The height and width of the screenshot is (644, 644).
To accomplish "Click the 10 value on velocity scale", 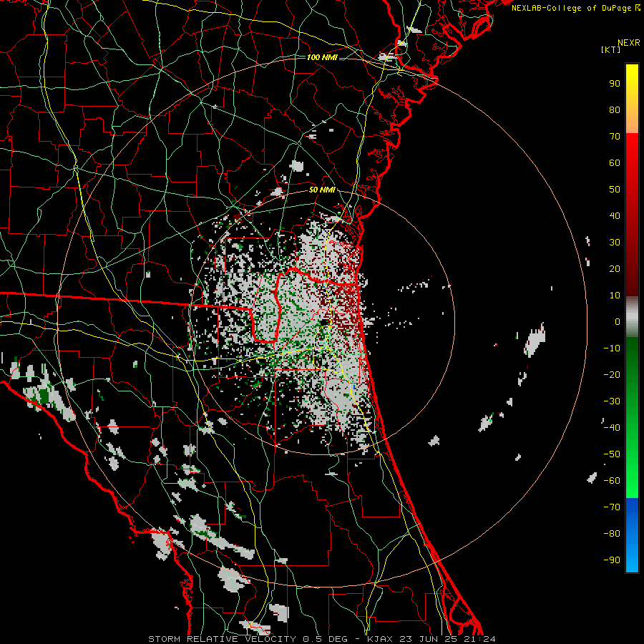I will click(x=615, y=296).
